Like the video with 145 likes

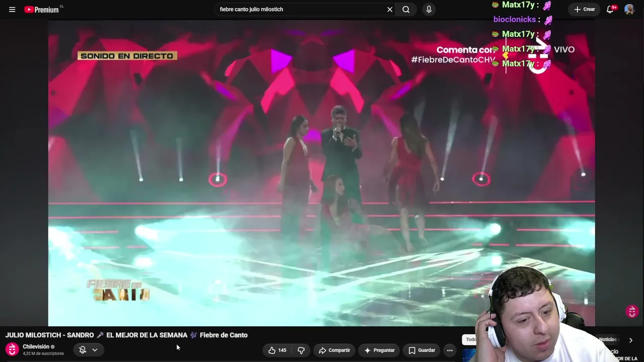277,350
